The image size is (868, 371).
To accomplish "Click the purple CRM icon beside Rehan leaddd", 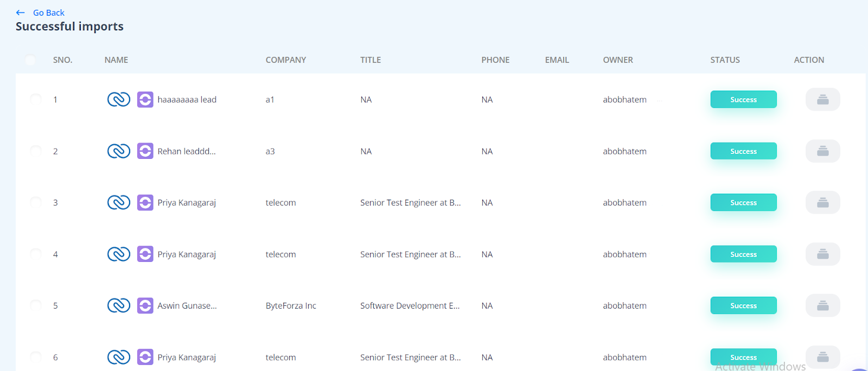I will [x=145, y=151].
